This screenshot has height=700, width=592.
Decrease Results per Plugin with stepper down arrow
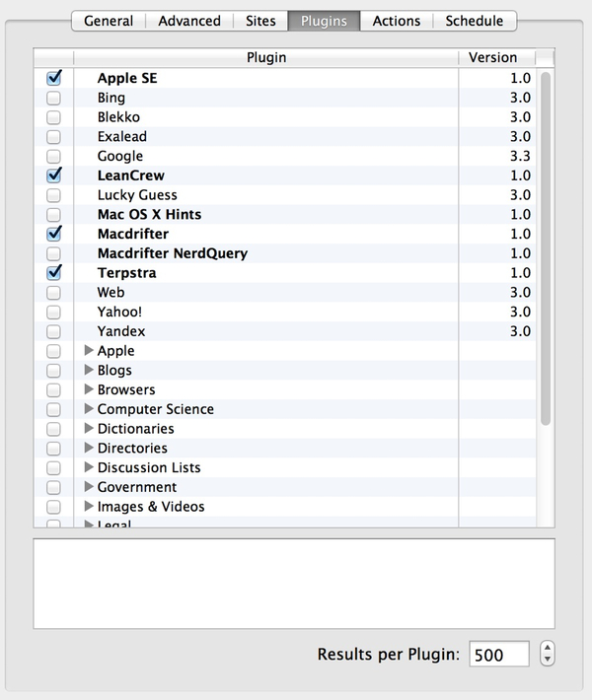coord(548,660)
